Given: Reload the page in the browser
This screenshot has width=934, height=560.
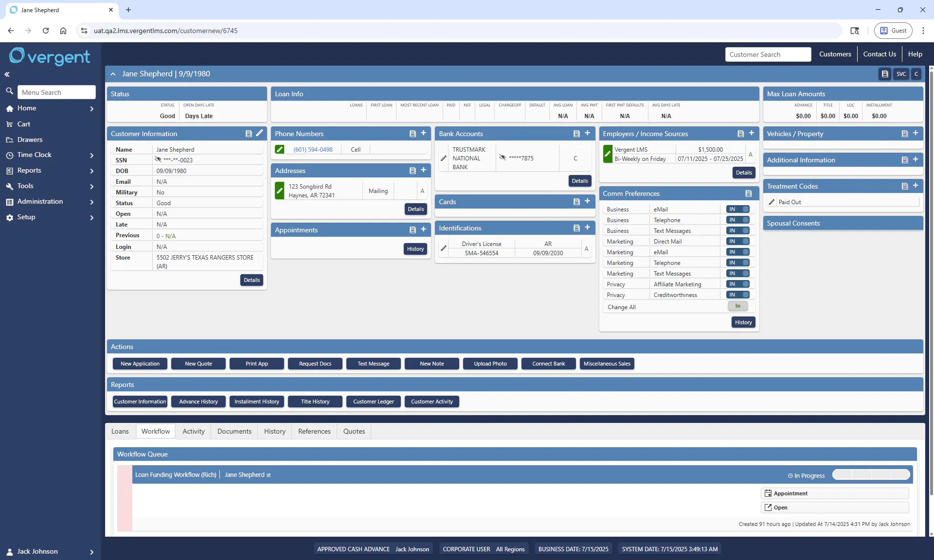Looking at the screenshot, I should [46, 31].
